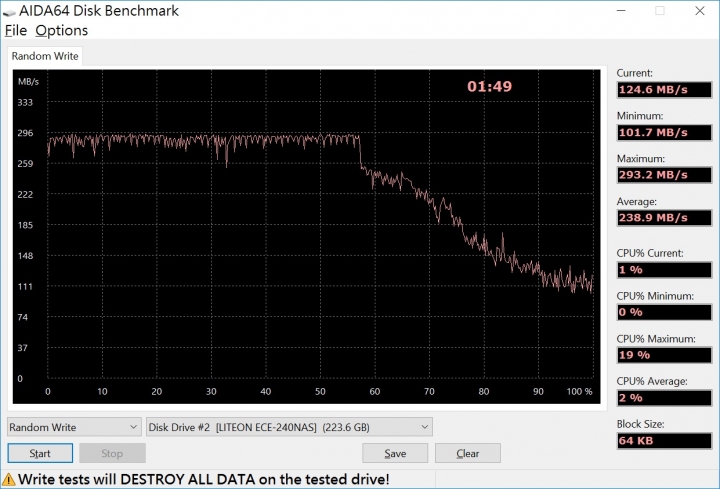Click the 01:49 elapsed timer in graph
The height and width of the screenshot is (489, 720).
pos(489,86)
